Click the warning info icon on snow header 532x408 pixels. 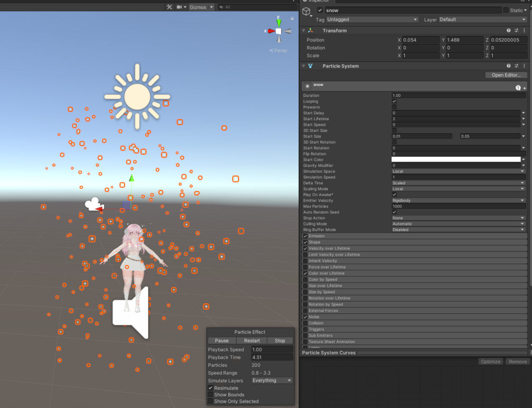point(518,88)
